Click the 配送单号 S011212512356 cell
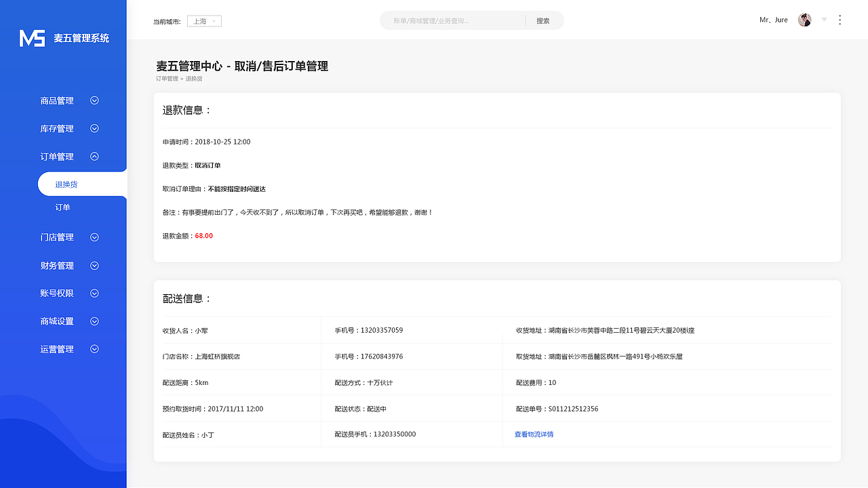Viewport: 868px width, 488px height. tap(557, 409)
